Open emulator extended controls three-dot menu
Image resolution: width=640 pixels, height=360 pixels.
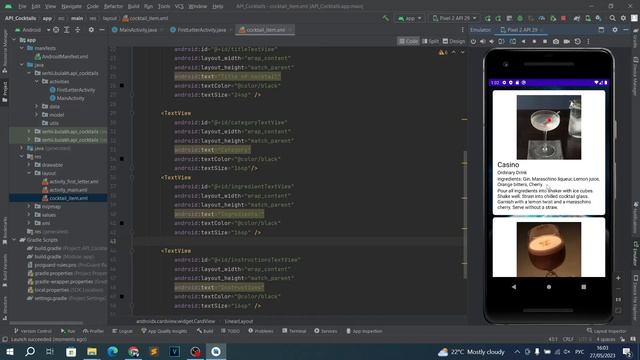tap(588, 42)
